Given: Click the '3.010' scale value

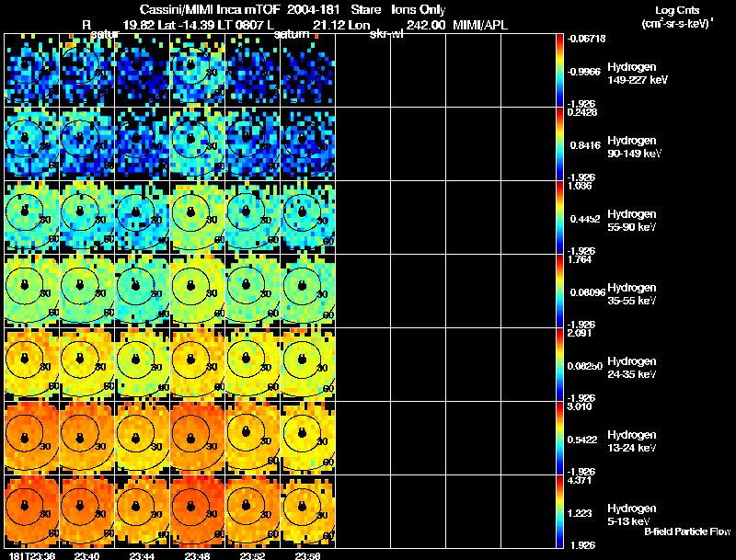Looking at the screenshot, I should 580,406.
